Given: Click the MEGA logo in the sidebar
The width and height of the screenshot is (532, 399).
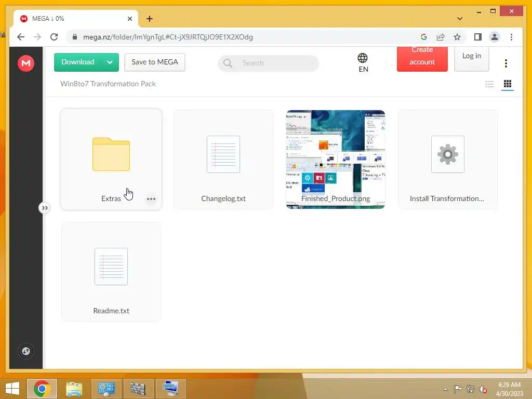Looking at the screenshot, I should (x=26, y=63).
